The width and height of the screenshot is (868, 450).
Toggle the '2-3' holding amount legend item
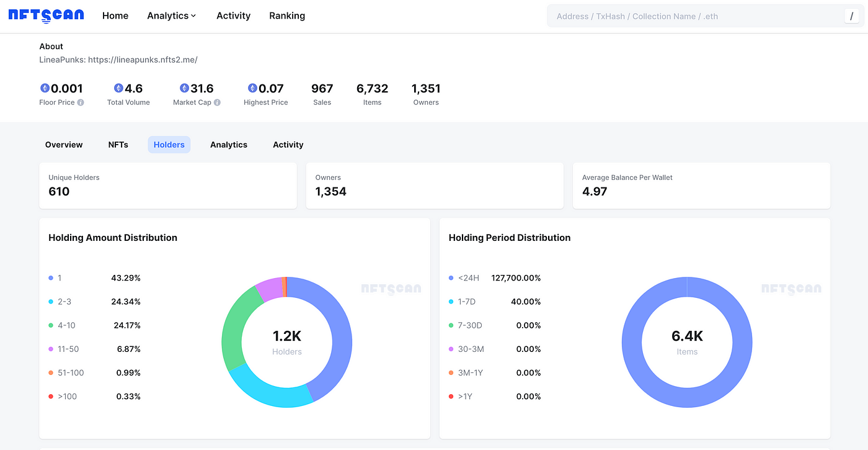64,302
